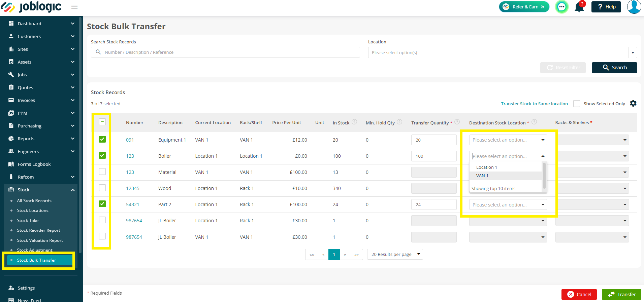Open Stock Take submenu item
Screen dimensions: 644x302
coord(28,220)
